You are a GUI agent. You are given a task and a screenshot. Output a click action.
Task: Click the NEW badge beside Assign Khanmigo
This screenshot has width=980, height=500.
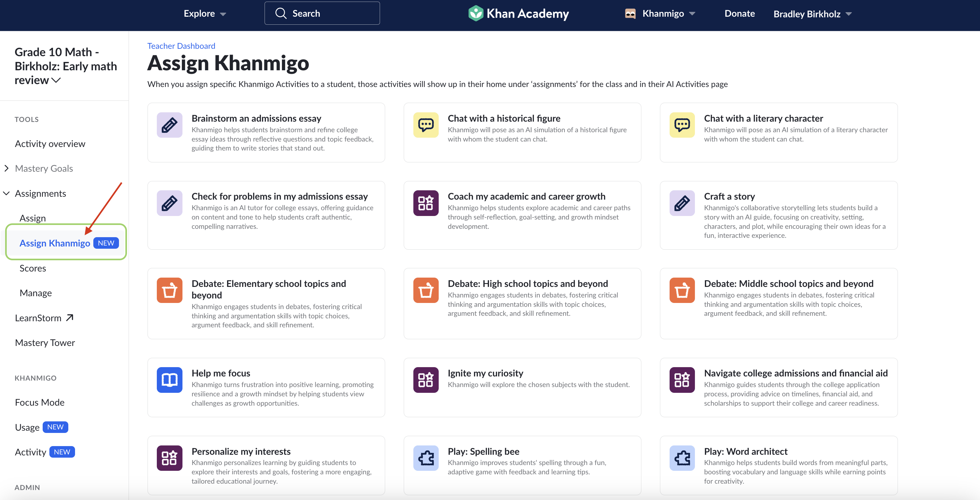(106, 243)
